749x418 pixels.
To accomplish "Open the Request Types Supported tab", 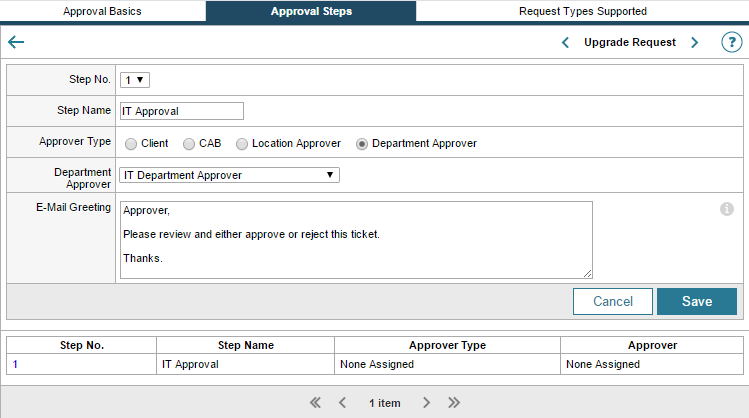I will (582, 12).
